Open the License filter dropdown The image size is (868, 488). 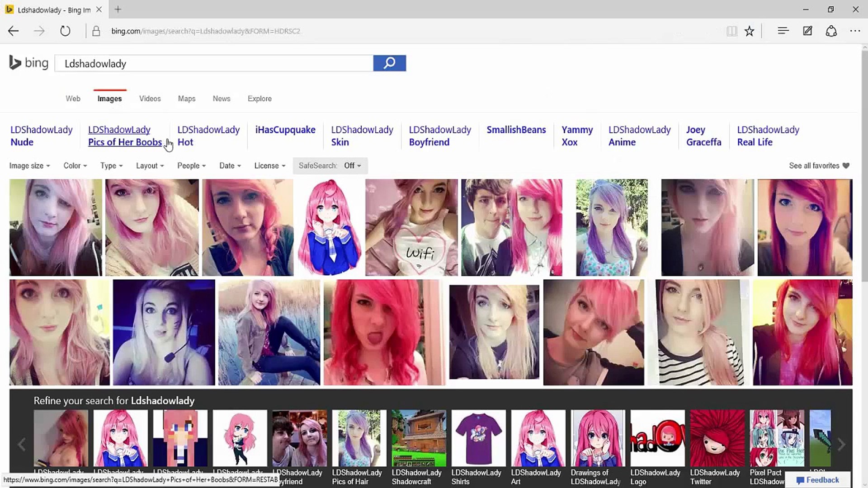tap(269, 166)
